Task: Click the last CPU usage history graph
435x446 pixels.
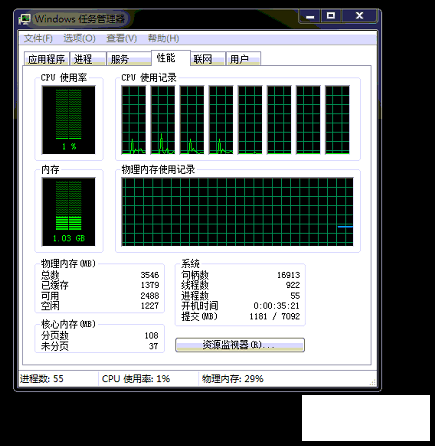Action: click(337, 120)
